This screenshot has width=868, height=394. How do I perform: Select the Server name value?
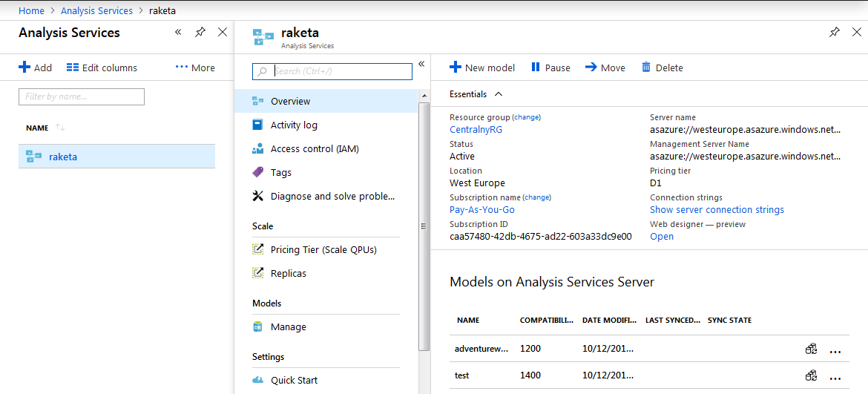pos(745,130)
